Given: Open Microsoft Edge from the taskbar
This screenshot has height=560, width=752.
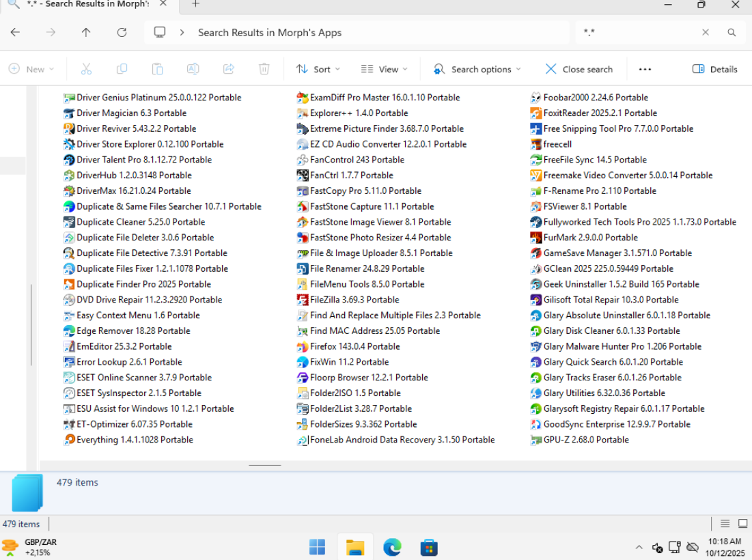Looking at the screenshot, I should click(x=392, y=547).
